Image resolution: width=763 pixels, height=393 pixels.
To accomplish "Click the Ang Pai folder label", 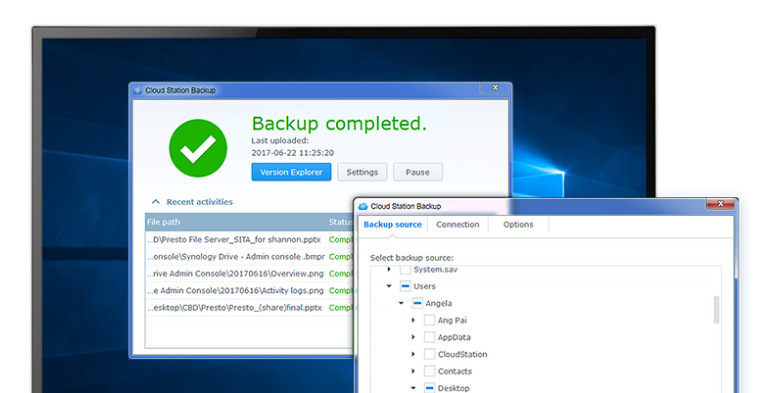I will click(452, 321).
